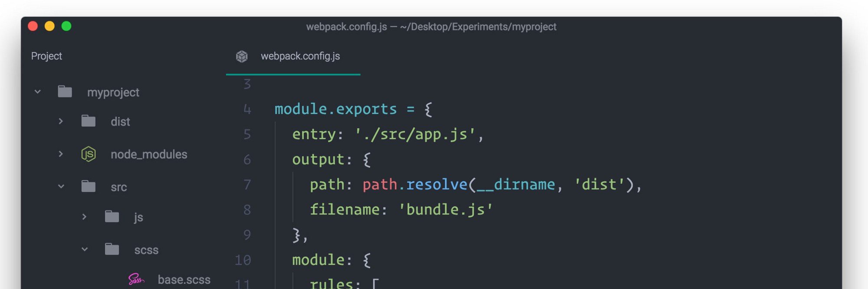The width and height of the screenshot is (868, 289).
Task: Expand the dist folder chevron
Action: click(61, 121)
